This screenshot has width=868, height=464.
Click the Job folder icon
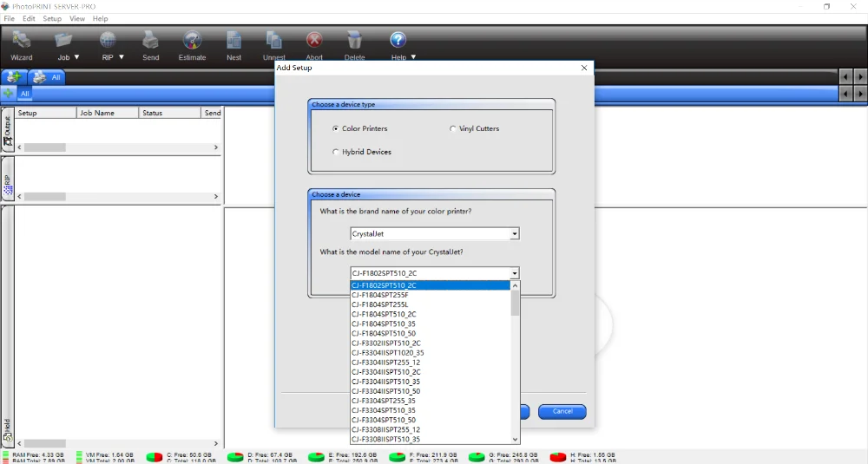[x=63, y=41]
